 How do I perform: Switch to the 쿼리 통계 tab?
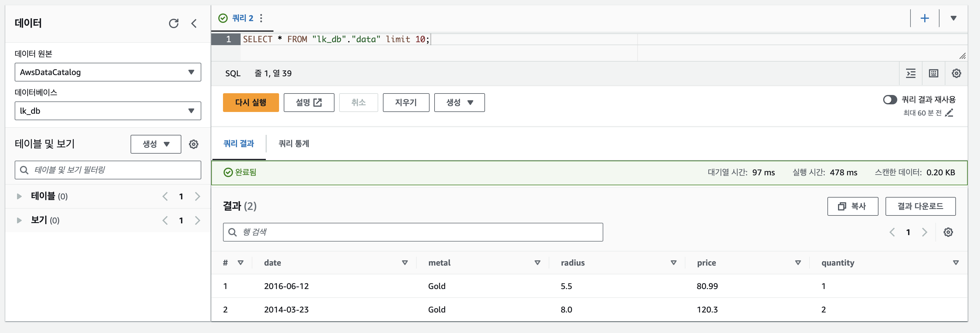pos(294,144)
